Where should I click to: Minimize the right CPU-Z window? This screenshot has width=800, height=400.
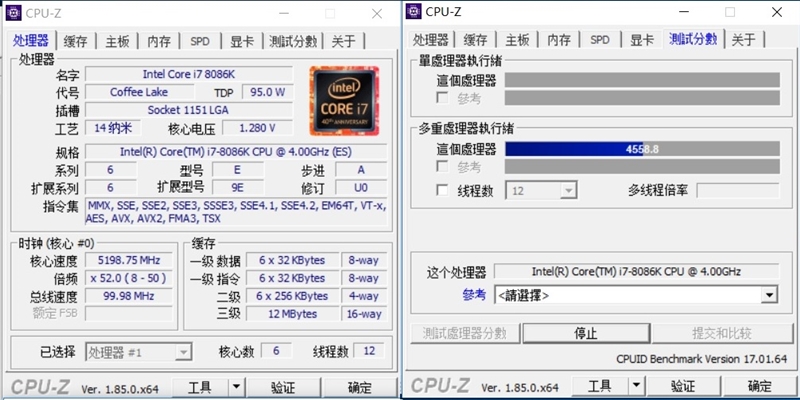[x=684, y=12]
